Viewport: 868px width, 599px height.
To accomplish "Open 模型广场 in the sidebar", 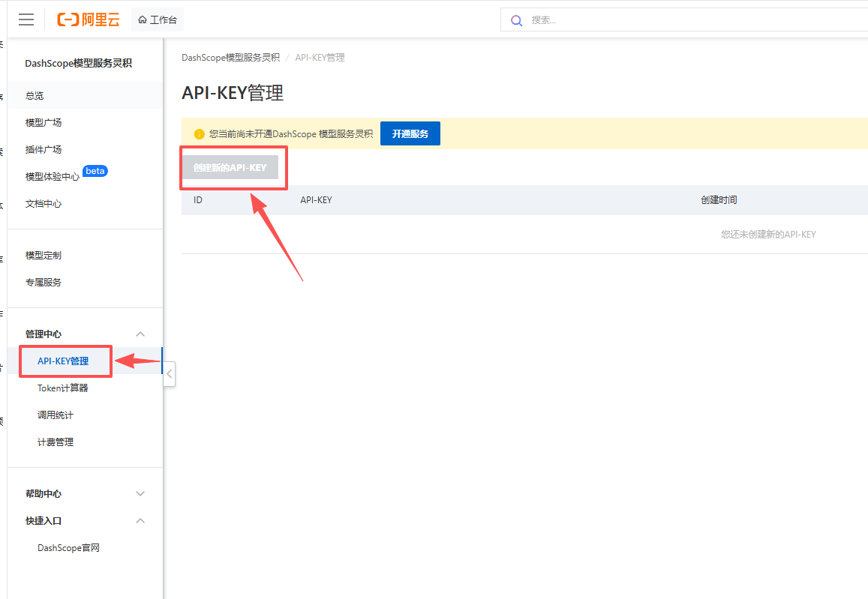I will point(44,123).
